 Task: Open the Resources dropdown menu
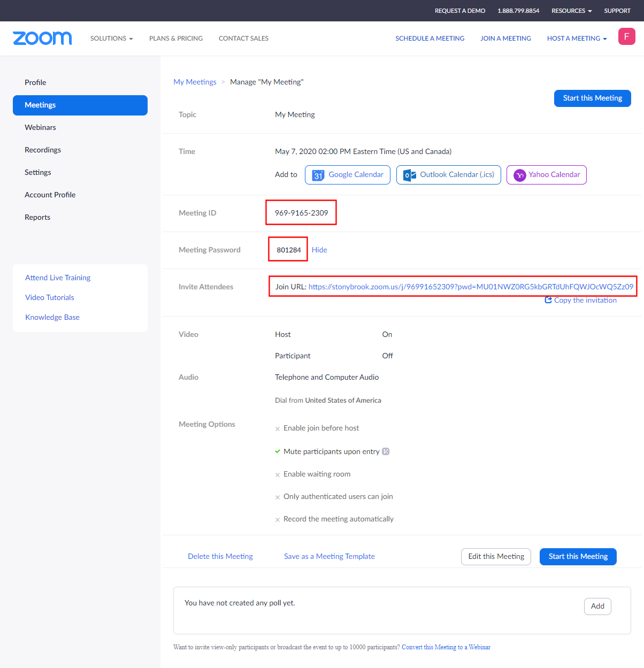tap(571, 11)
